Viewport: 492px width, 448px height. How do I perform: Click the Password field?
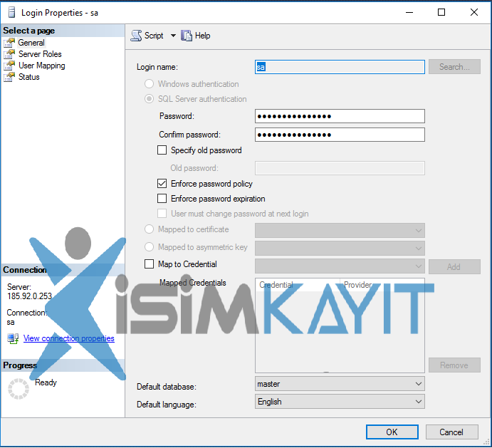[x=340, y=116]
